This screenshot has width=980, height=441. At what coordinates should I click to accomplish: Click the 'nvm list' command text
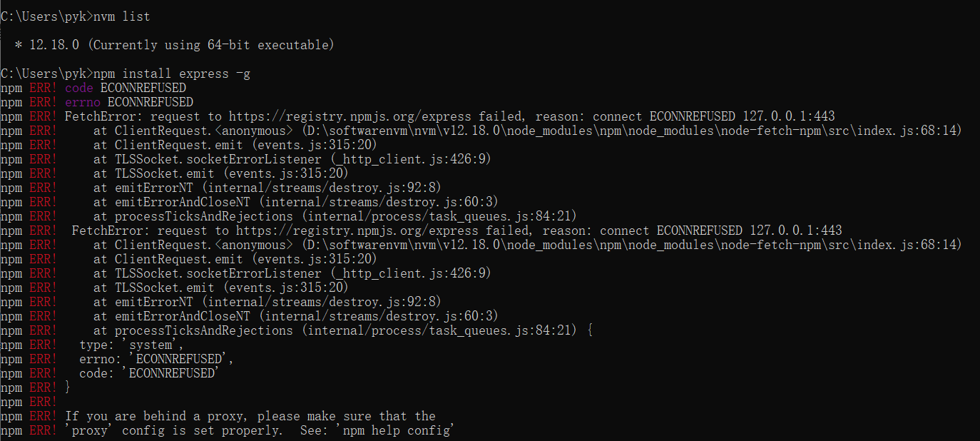pyautogui.click(x=121, y=16)
